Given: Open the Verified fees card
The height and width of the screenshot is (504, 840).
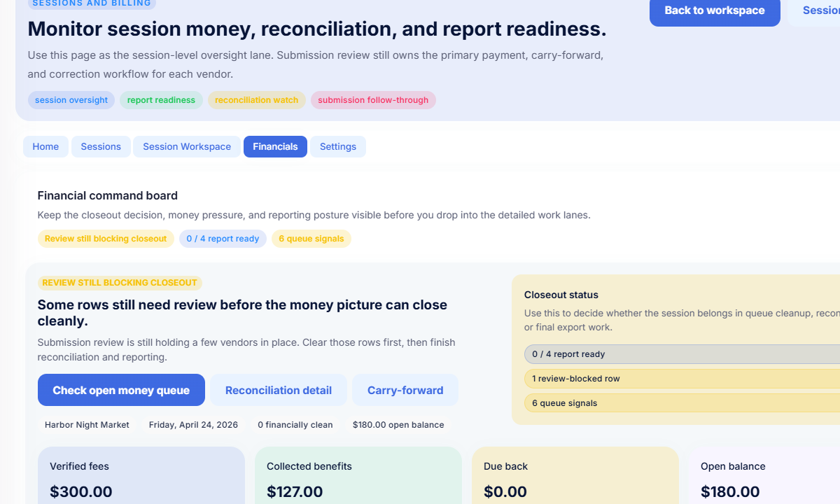Looking at the screenshot, I should pos(141,476).
